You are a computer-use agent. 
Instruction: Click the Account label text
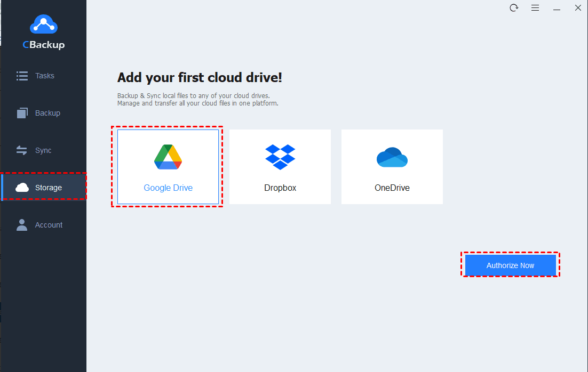point(49,224)
